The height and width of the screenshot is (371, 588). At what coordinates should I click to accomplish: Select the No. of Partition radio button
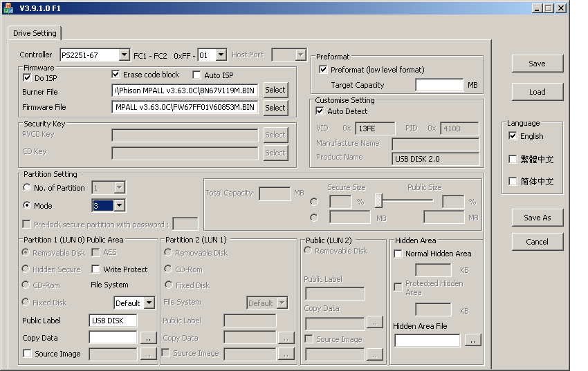pyautogui.click(x=26, y=187)
